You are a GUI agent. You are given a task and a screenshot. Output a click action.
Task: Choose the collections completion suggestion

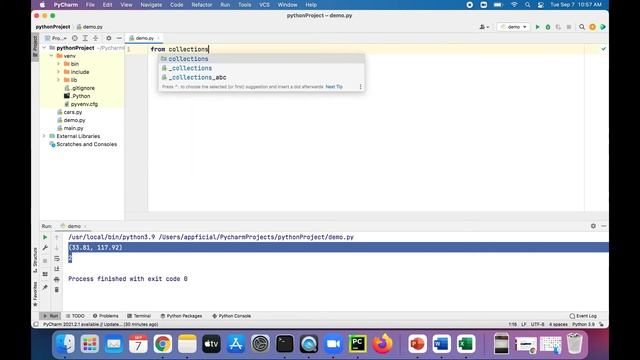[261, 59]
